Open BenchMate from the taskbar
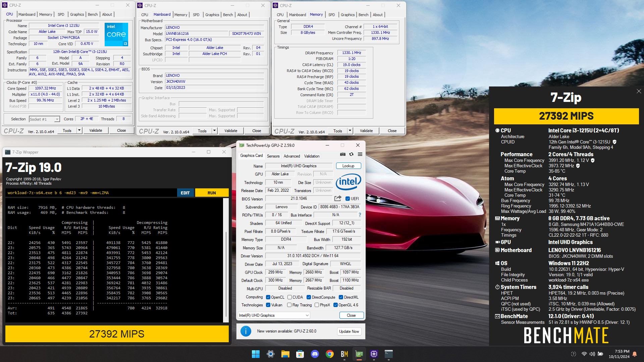 point(344,354)
